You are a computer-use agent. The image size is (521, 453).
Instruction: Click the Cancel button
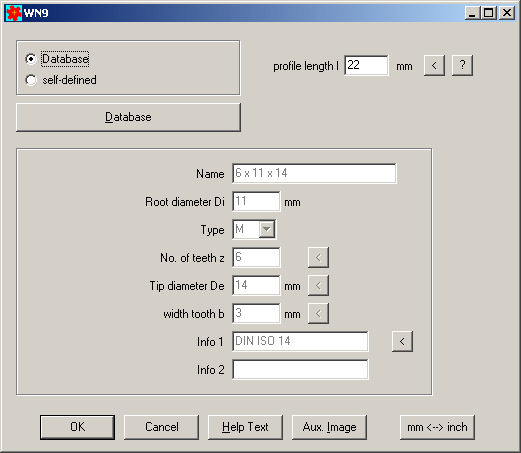(x=162, y=427)
